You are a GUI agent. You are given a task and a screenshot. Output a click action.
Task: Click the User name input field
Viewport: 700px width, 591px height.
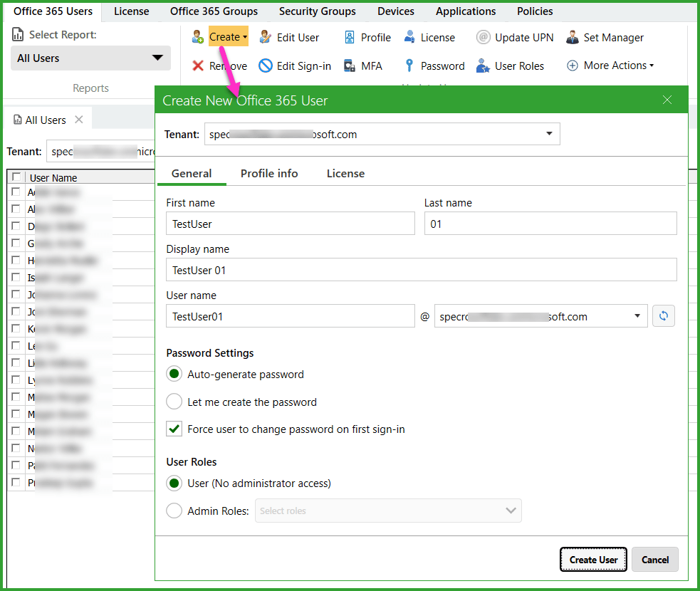pos(290,316)
